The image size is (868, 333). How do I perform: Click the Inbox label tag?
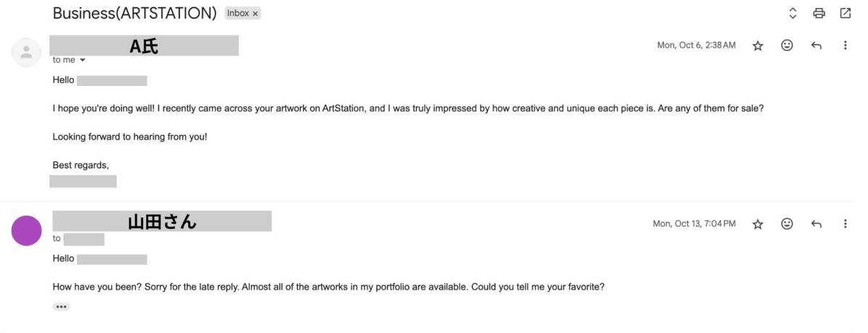click(237, 14)
